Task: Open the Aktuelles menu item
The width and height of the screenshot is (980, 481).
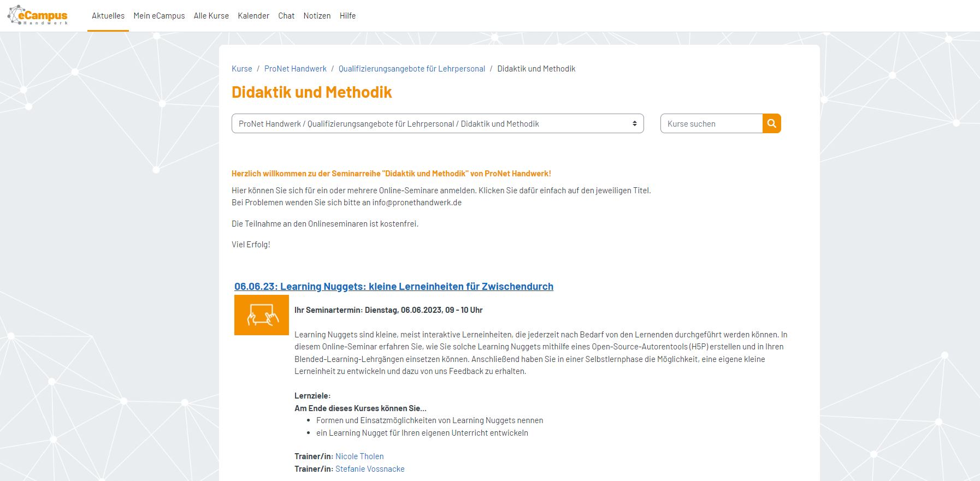Action: coord(108,16)
